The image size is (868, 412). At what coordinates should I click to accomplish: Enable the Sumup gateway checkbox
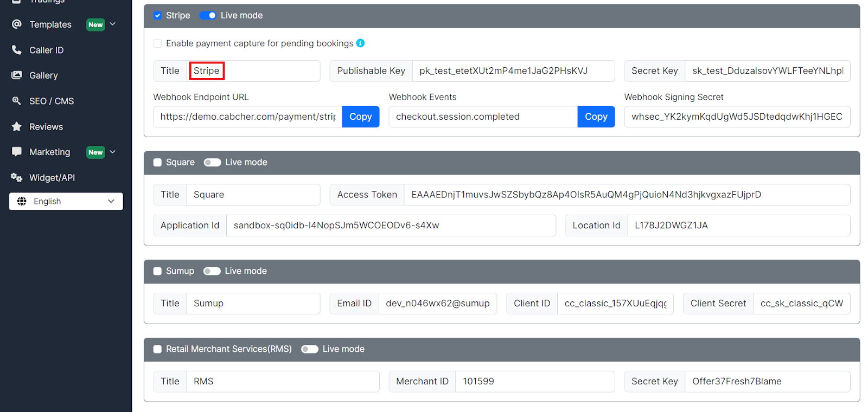coord(157,271)
